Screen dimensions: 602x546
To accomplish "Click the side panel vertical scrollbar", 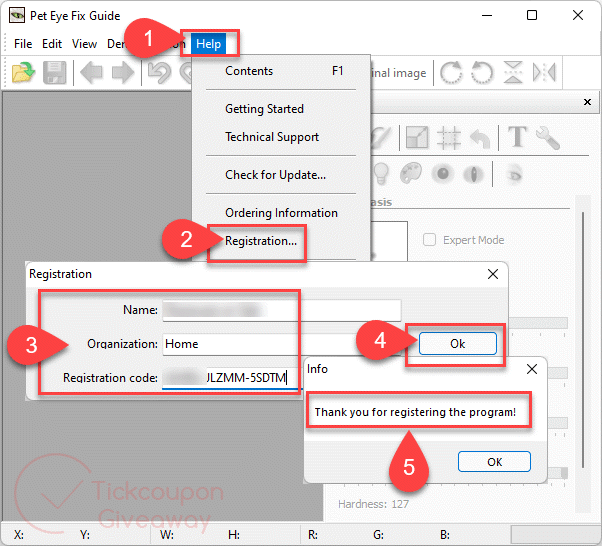I will (x=583, y=340).
